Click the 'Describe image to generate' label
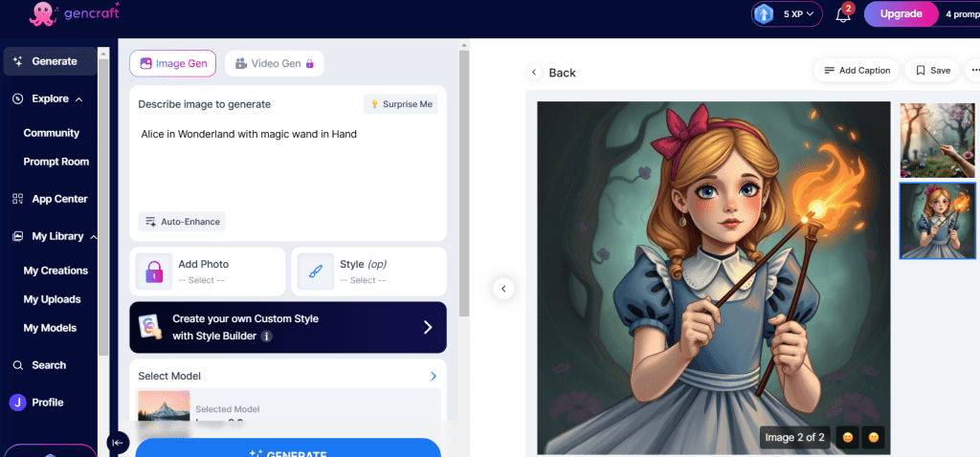This screenshot has height=457, width=980. coord(205,104)
